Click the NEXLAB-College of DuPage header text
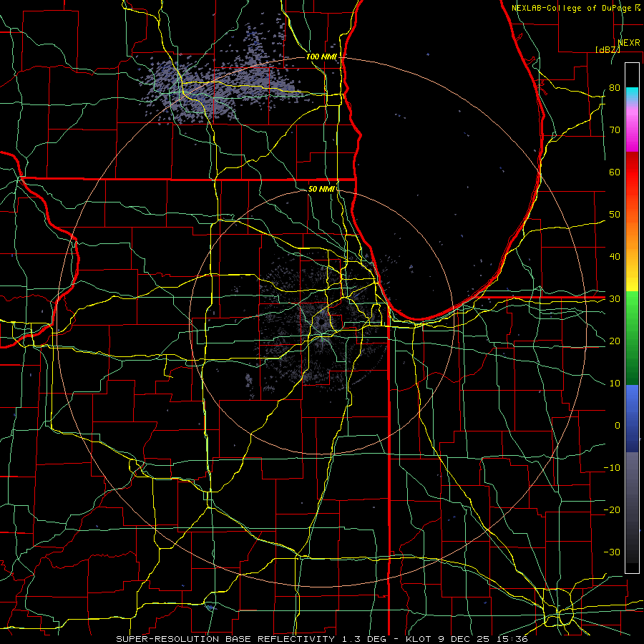Image resolution: width=644 pixels, height=644 pixels. [x=572, y=8]
